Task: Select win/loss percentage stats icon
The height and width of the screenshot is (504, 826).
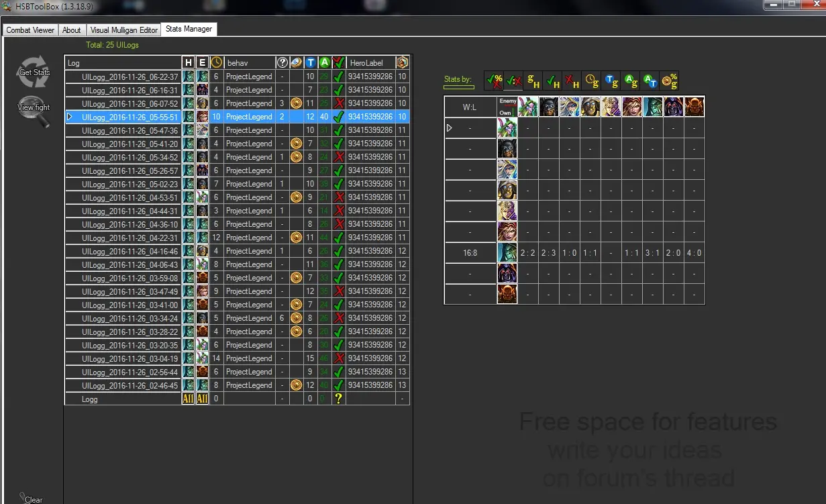Action: (x=493, y=81)
